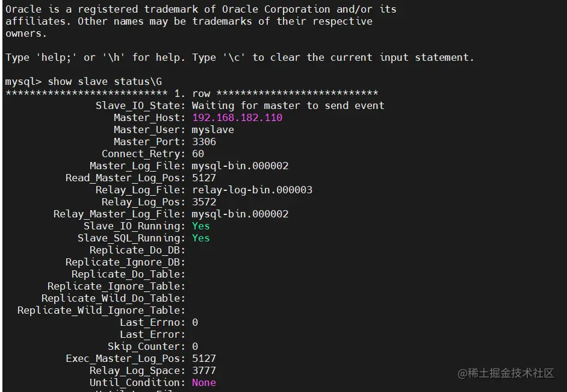Click the 'show slave status\G' command text
Screen dimensions: 567x392
tap(105, 81)
